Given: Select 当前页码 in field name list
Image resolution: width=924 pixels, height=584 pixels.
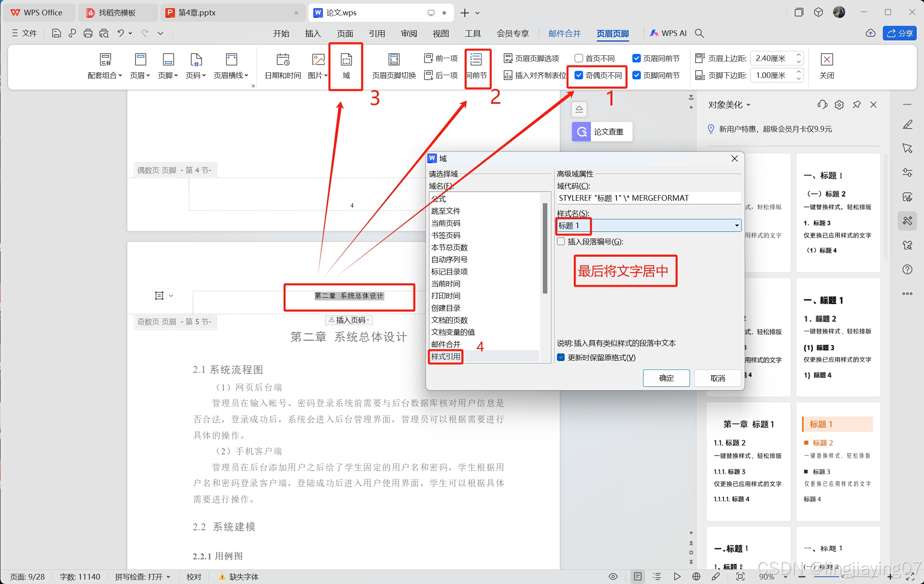Looking at the screenshot, I should point(445,223).
